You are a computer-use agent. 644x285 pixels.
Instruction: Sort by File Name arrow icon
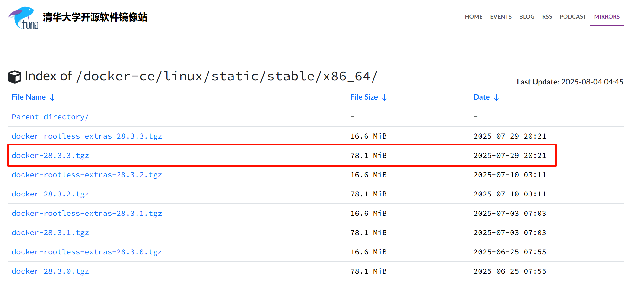53,97
